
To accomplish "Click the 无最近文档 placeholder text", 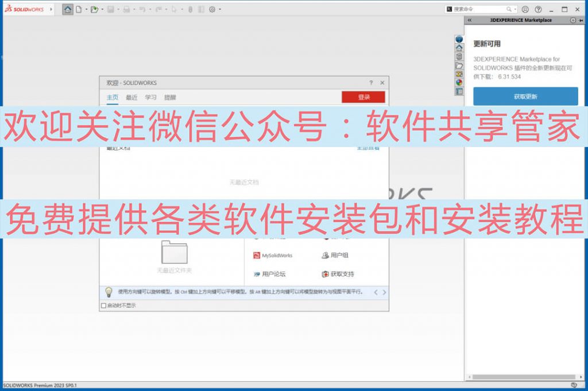I will pos(244,182).
